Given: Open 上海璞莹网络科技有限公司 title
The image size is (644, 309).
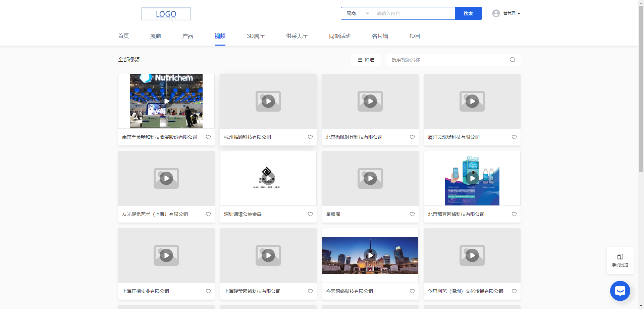Looking at the screenshot, I should (252, 291).
